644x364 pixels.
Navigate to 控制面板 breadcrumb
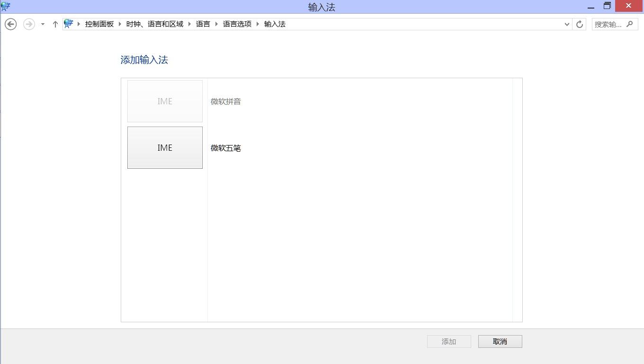pyautogui.click(x=99, y=24)
